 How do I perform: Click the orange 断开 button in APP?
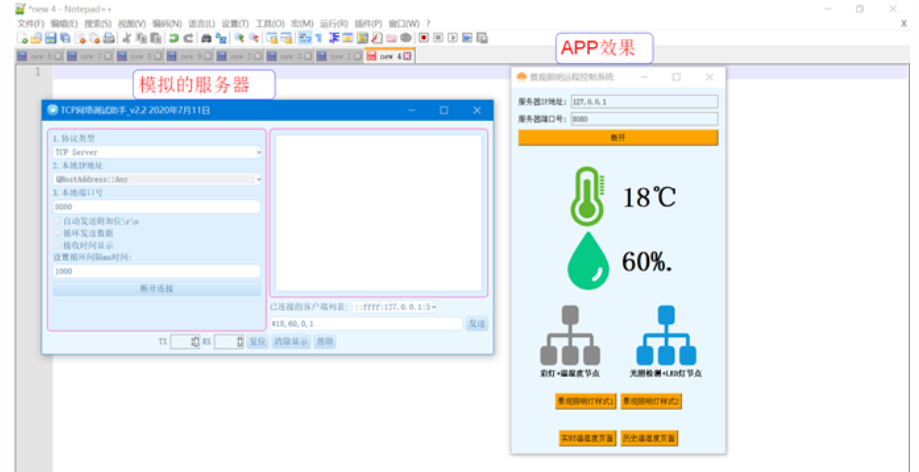618,138
